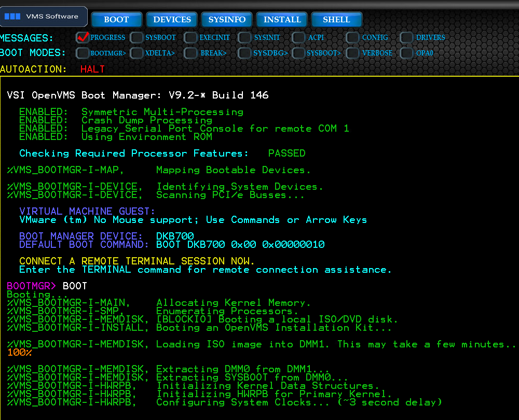This screenshot has width=519, height=420.
Task: Toggle XDELTA> boot mode checkbox
Action: 136,53
